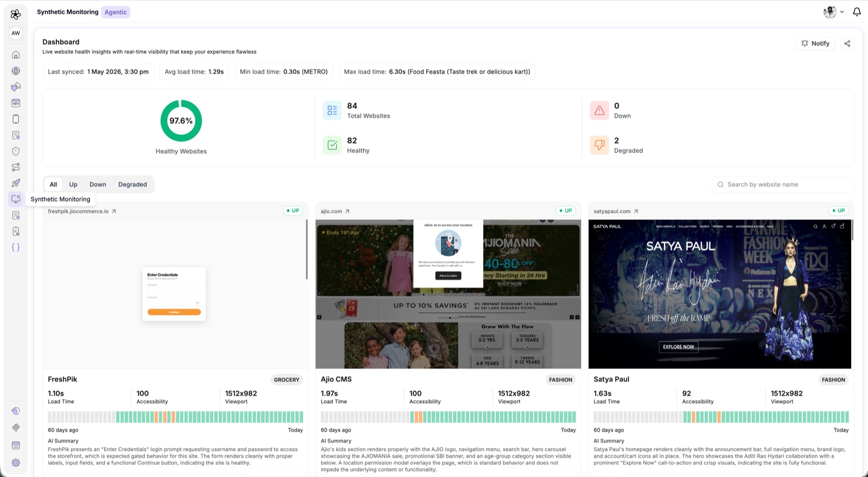Switch to the Down filter tab
Screen dimensions: 868x477
point(98,185)
